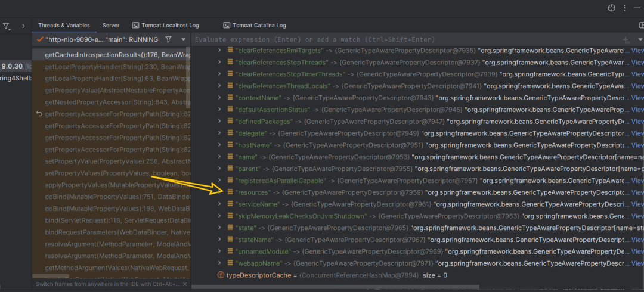The image size is (644, 292).
Task: Select the typeDescriptorCache variable row
Action: pyautogui.click(x=417, y=275)
